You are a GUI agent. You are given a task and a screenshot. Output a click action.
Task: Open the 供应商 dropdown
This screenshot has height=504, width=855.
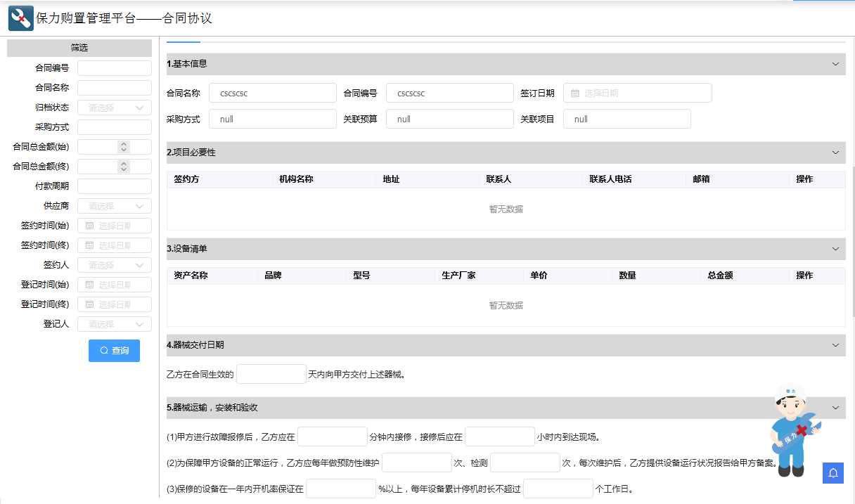point(115,206)
